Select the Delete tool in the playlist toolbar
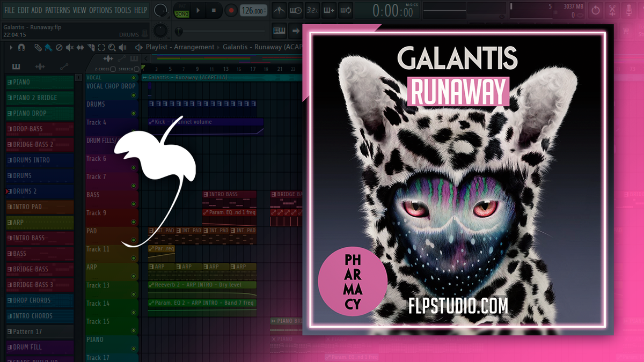The image size is (644, 362). click(59, 47)
